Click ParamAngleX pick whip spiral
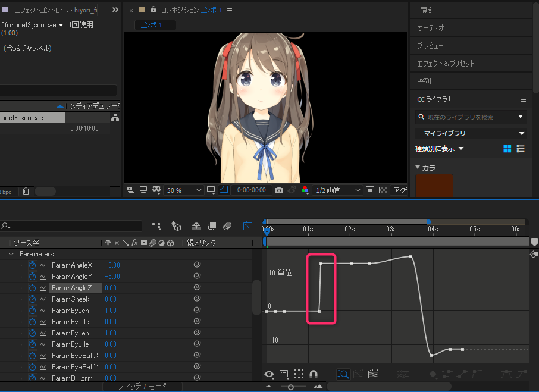The height and width of the screenshot is (392, 539). tap(197, 265)
